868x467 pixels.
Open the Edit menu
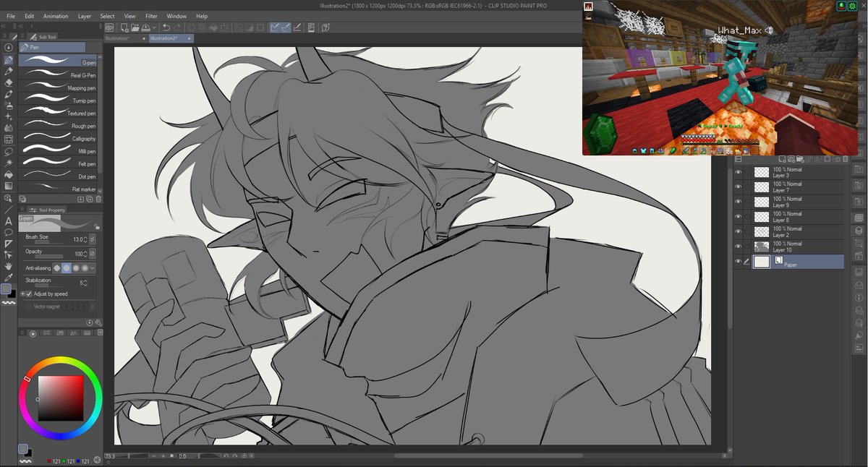pyautogui.click(x=29, y=16)
